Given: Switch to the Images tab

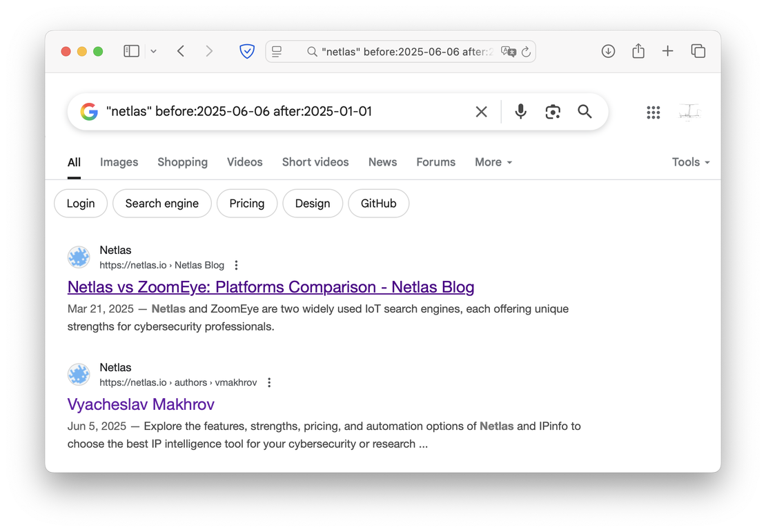Looking at the screenshot, I should pyautogui.click(x=119, y=162).
